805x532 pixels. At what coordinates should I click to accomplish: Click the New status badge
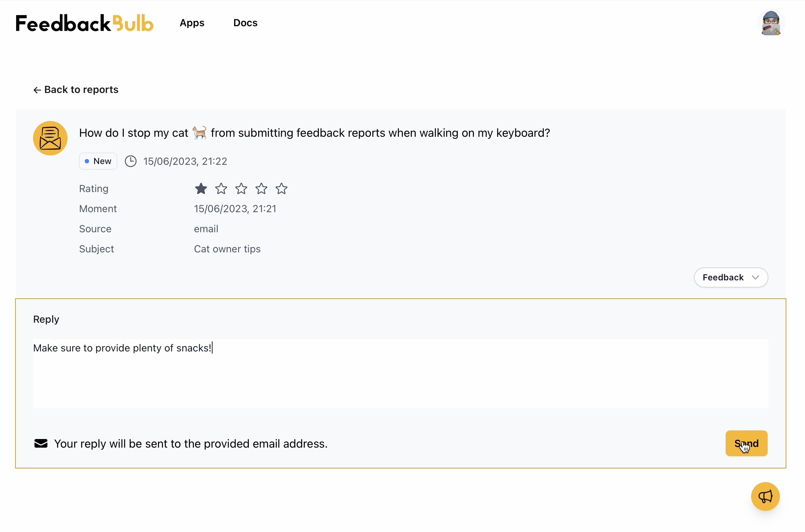[98, 161]
